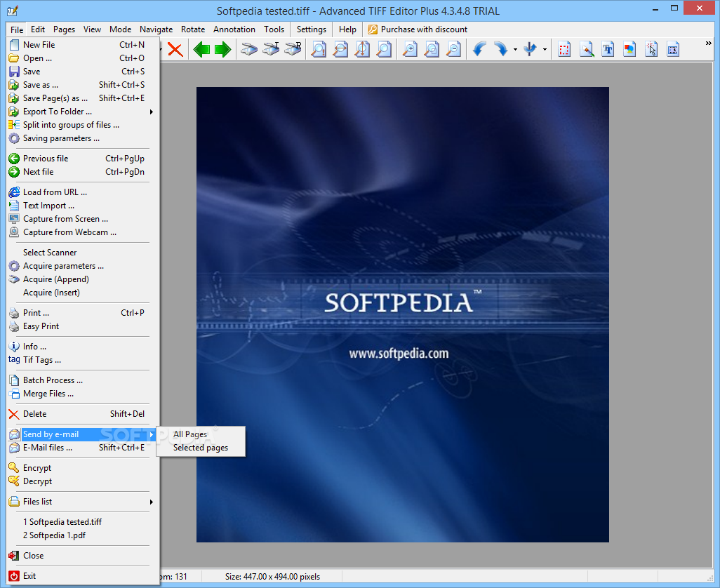Screen dimensions: 720x588
Task: Click the zoom in magnifier icon
Action: coord(410,49)
